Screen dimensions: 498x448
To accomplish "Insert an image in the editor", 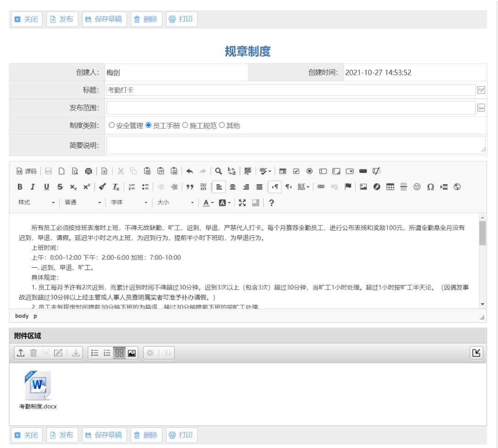I will pyautogui.click(x=363, y=187).
